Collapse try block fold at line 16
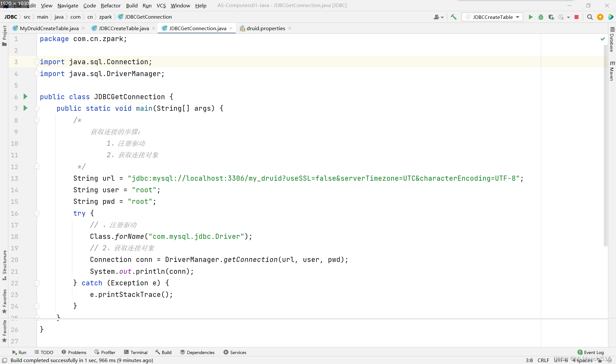The width and height of the screenshot is (616, 364). coord(37,213)
